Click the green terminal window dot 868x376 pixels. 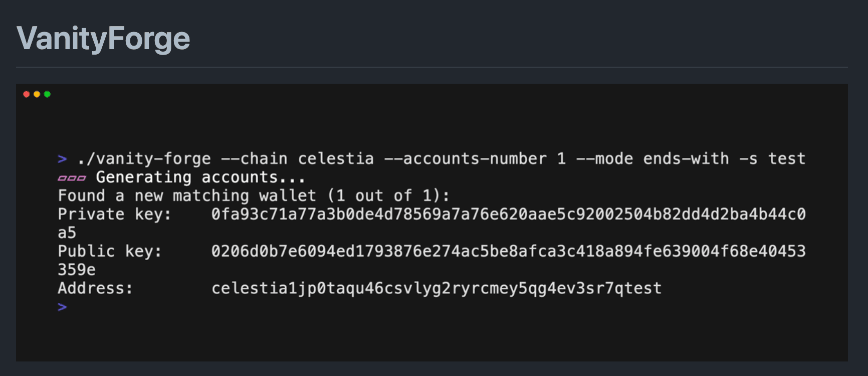point(47,94)
